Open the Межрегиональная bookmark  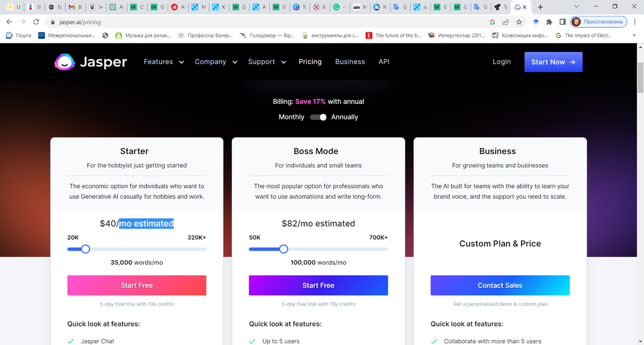[x=67, y=36]
